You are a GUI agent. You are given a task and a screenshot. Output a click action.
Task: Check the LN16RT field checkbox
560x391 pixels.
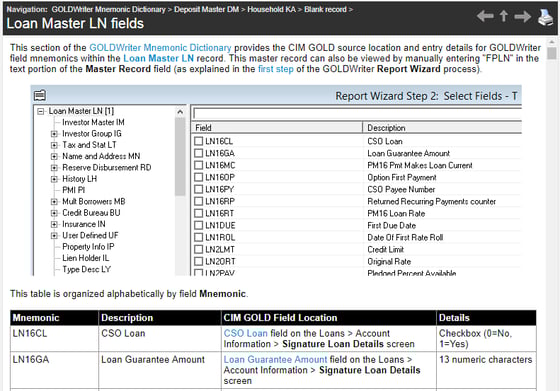click(198, 213)
